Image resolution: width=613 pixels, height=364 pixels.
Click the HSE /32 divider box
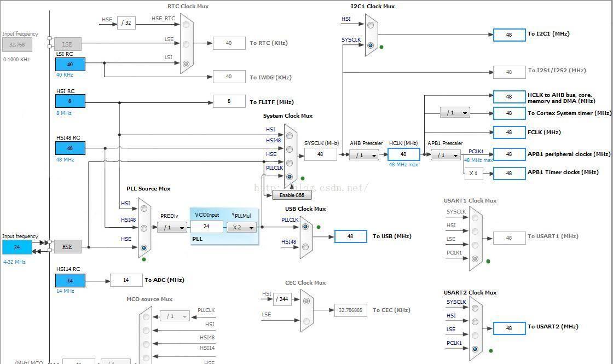(126, 23)
